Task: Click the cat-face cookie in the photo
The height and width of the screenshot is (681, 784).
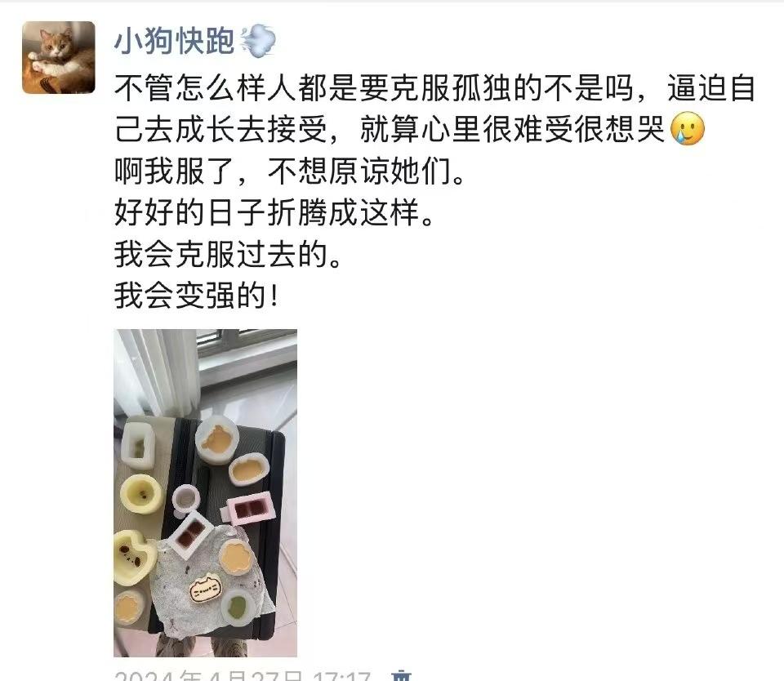Action: 206,588
